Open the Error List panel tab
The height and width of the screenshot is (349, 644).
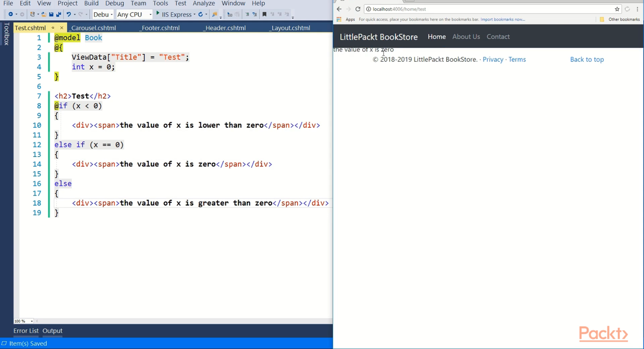click(x=26, y=331)
